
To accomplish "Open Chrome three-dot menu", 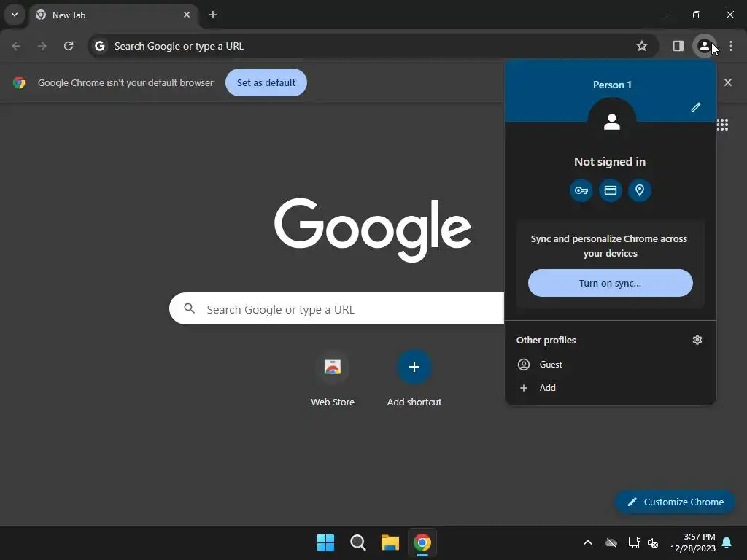I will point(731,46).
